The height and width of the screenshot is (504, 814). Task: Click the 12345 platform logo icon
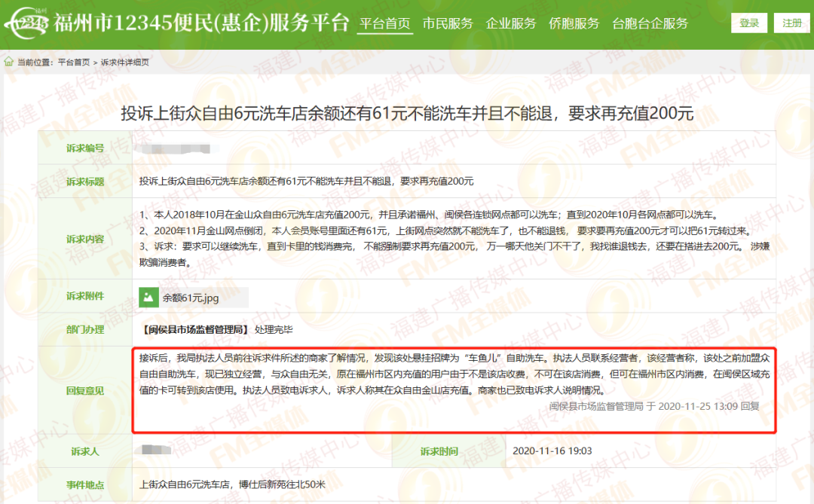click(x=27, y=23)
